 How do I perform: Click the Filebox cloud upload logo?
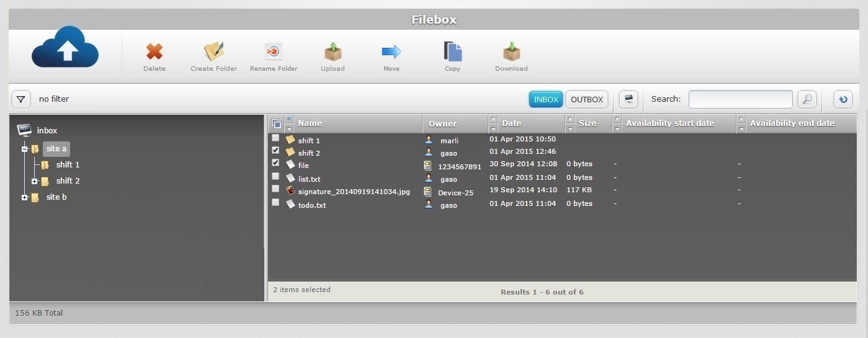pyautogui.click(x=65, y=47)
